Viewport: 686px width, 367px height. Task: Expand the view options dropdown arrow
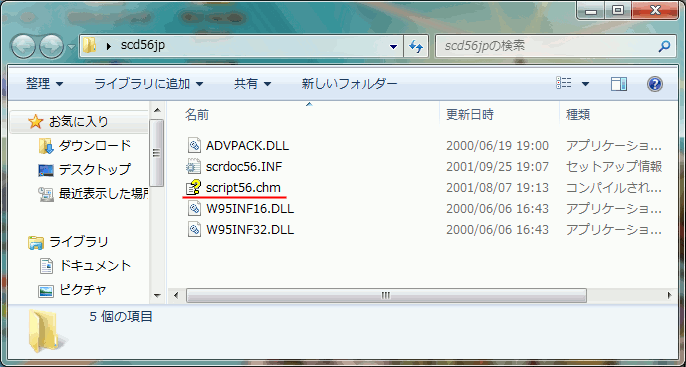pyautogui.click(x=585, y=84)
